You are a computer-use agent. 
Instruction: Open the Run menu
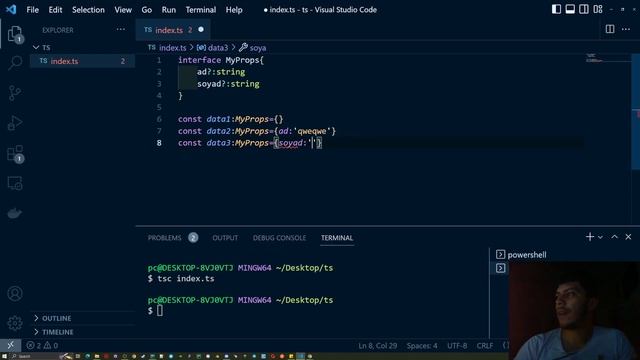tap(169, 10)
